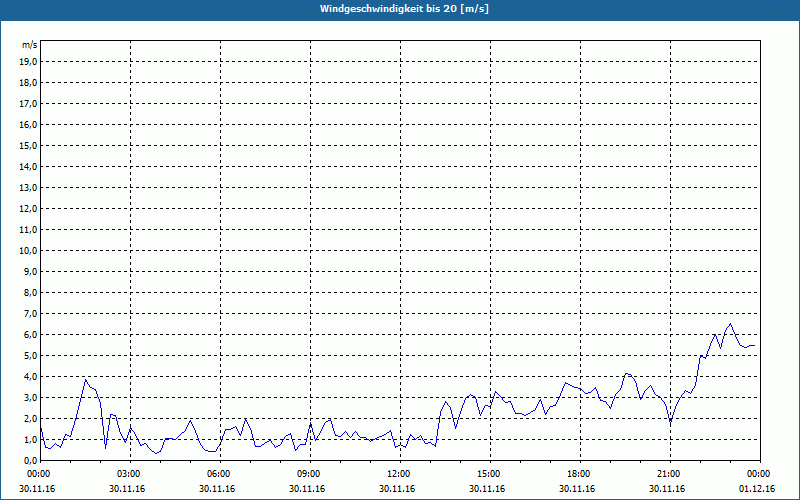Select the 19,0 y-axis value label

tap(28, 62)
